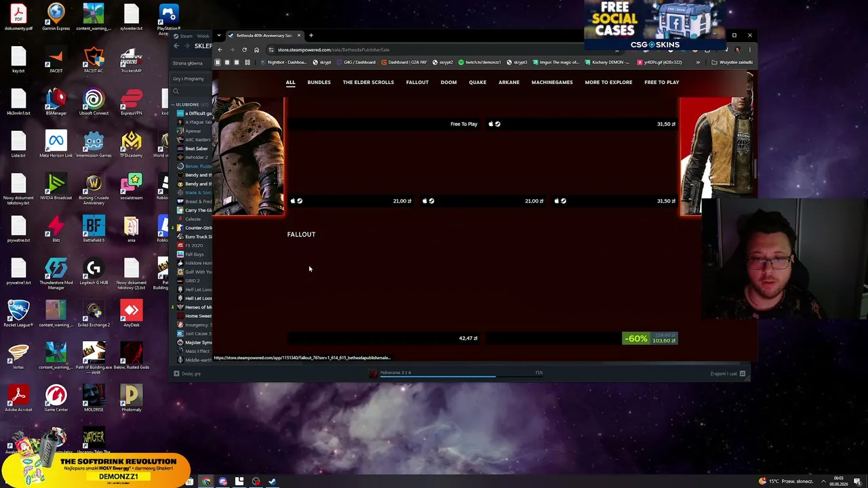Image resolution: width=868 pixels, height=488 pixels.
Task: Open the FACEIT AC desktop icon
Action: pos(94,60)
